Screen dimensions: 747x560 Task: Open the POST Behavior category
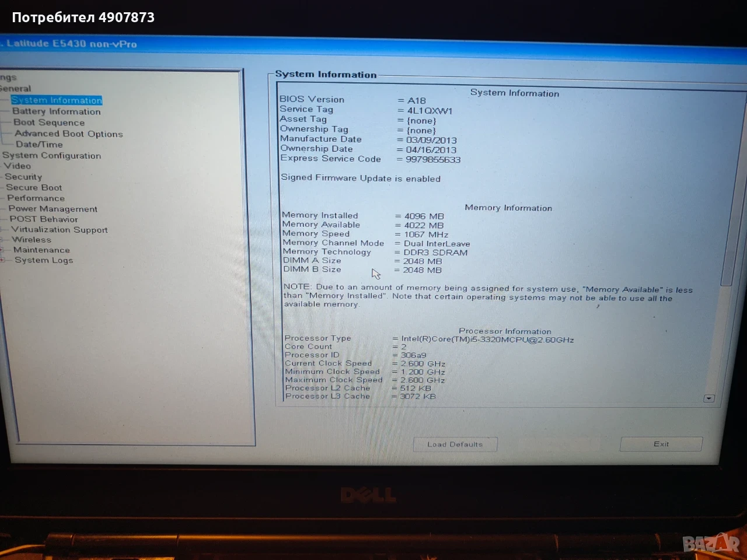click(x=44, y=219)
